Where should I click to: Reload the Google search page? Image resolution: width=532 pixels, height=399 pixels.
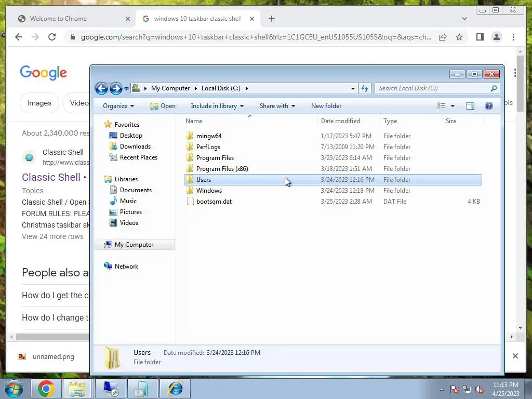[52, 37]
